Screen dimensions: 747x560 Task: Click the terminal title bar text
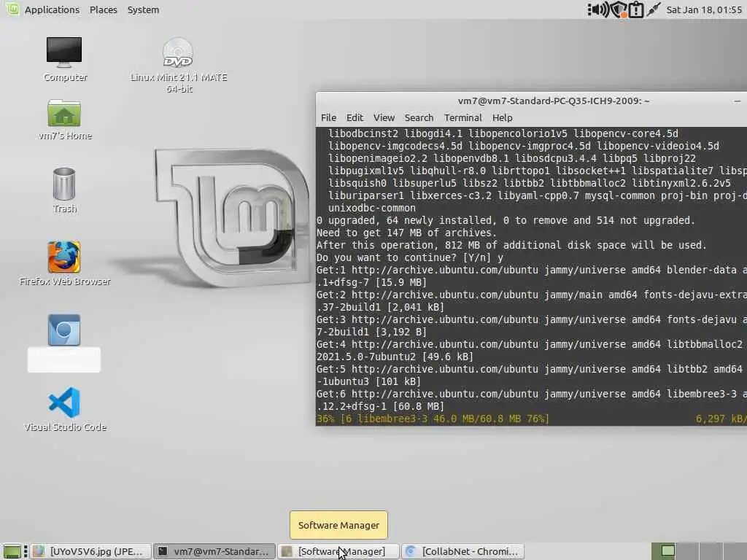tap(554, 101)
